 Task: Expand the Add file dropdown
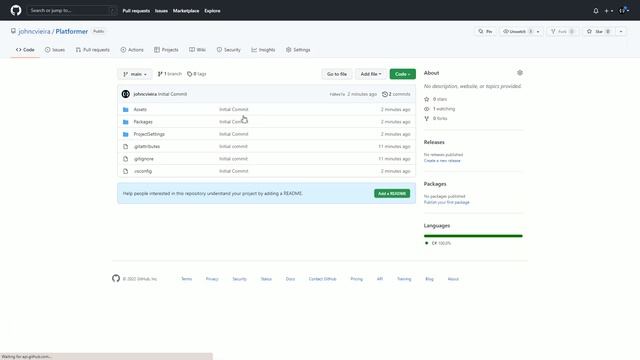371,74
